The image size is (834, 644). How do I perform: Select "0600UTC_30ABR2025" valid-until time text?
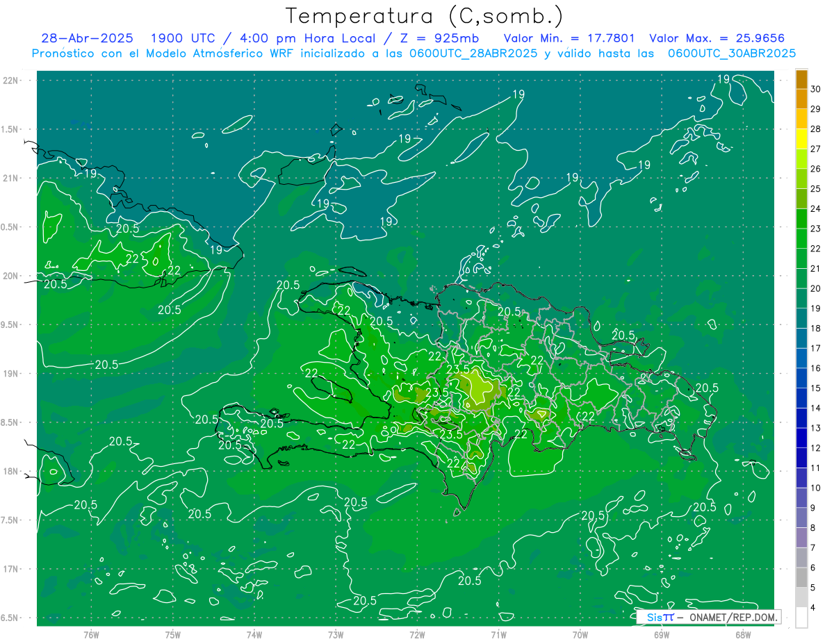[x=732, y=53]
